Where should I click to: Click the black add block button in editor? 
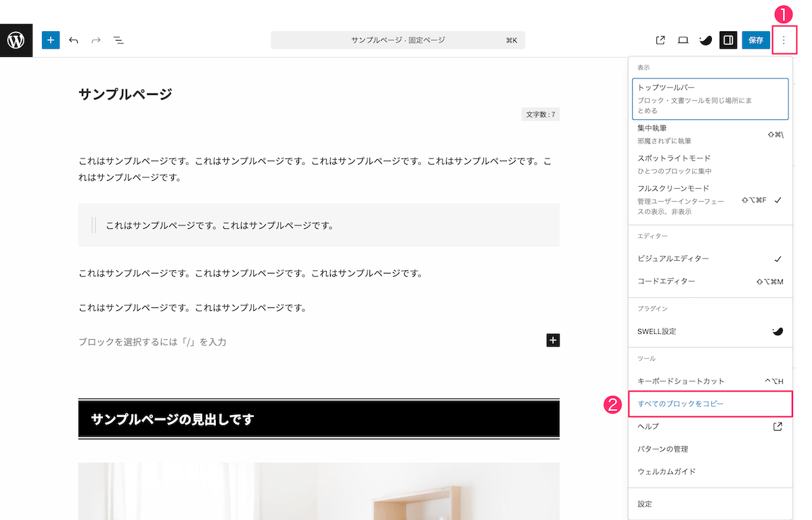tap(553, 341)
